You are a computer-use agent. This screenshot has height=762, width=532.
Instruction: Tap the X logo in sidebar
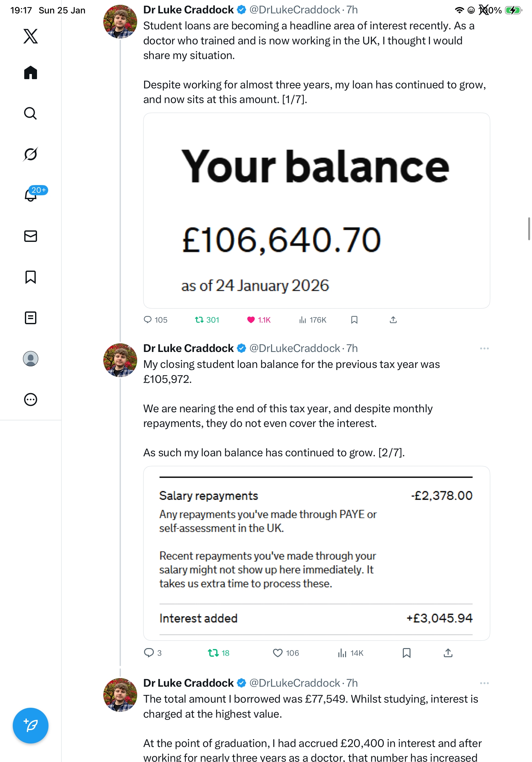(31, 36)
